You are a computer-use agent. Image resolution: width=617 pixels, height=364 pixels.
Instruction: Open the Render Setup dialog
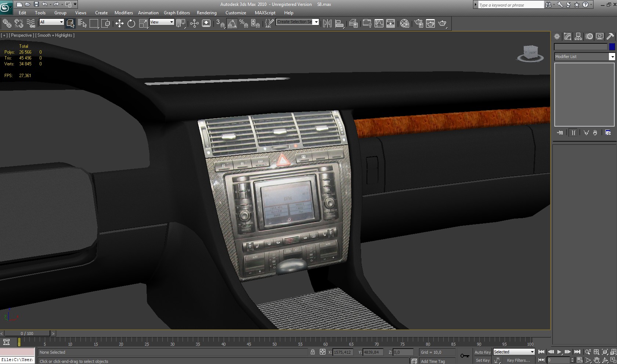tap(418, 24)
